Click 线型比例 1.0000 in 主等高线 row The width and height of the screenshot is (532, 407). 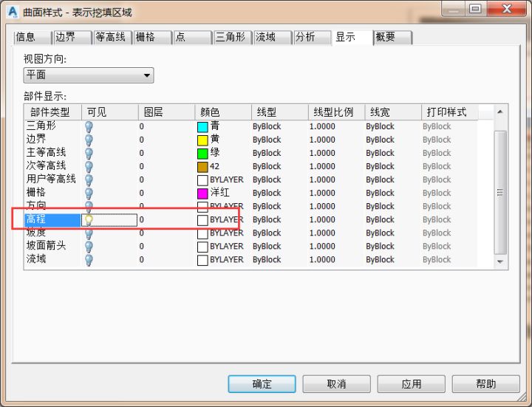tap(322, 153)
